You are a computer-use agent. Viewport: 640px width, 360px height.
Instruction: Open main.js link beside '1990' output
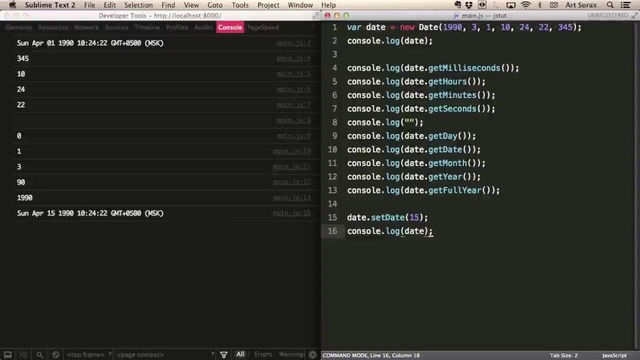click(x=291, y=198)
